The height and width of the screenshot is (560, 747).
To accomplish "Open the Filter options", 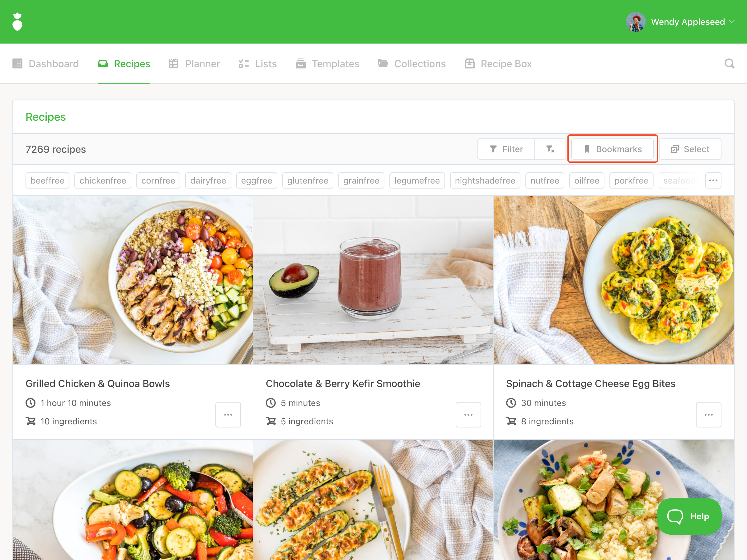I will pos(506,149).
